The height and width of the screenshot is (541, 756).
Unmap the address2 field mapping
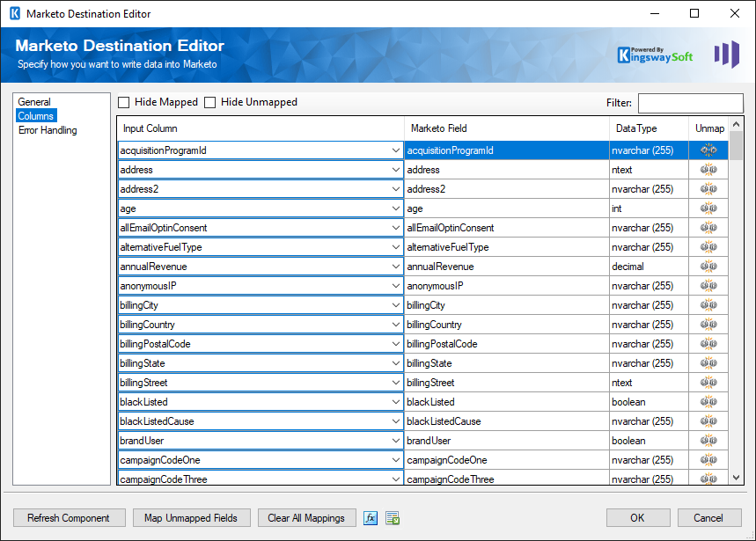click(708, 189)
